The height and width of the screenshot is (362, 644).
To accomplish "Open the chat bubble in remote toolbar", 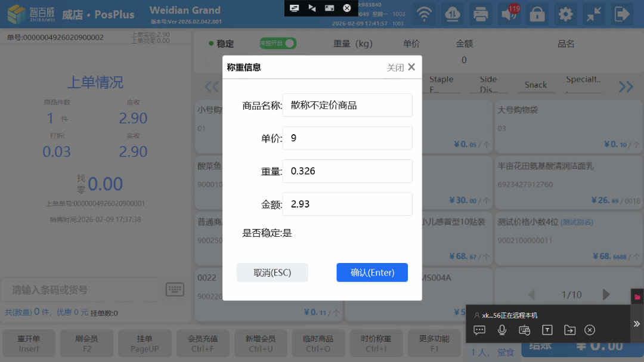I will click(x=479, y=330).
